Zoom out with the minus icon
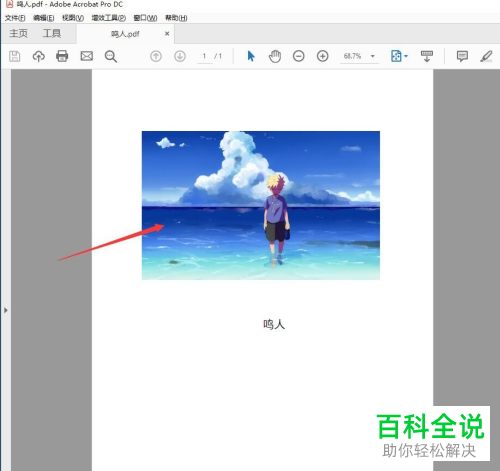The width and height of the screenshot is (500, 471). click(299, 56)
